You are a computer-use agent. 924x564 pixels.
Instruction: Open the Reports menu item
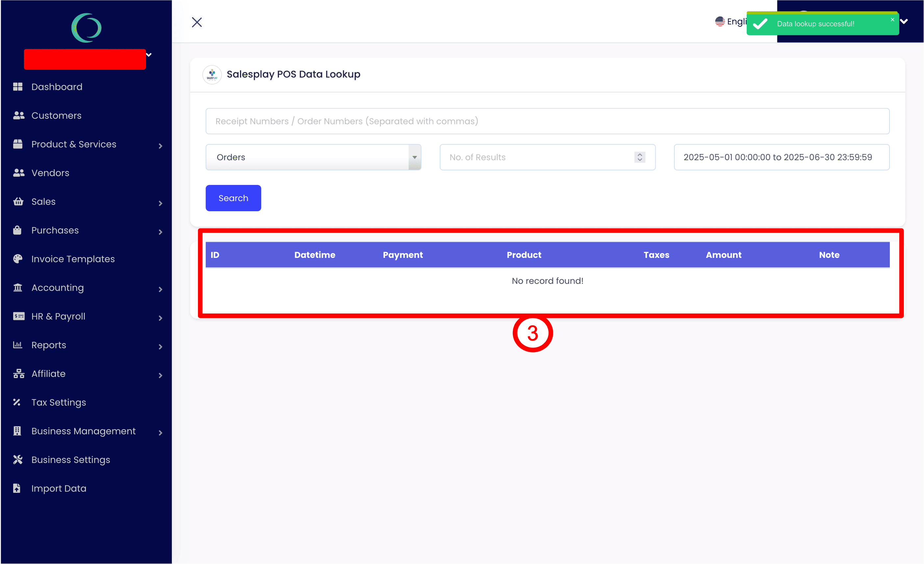49,345
